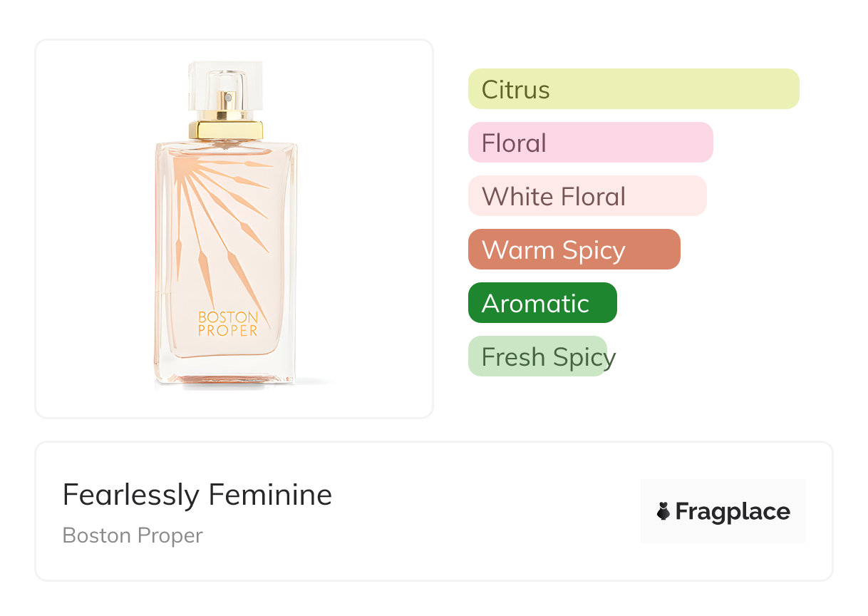Image resolution: width=868 pixels, height=616 pixels.
Task: Select the White Floral accord bar
Action: [587, 196]
